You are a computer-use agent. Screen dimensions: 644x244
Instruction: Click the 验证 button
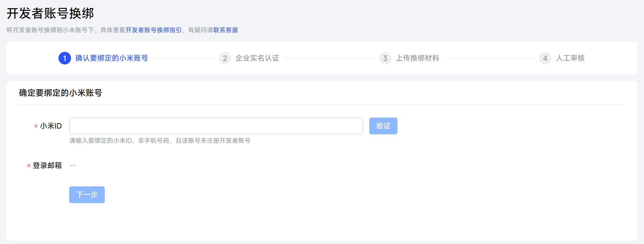coord(383,126)
